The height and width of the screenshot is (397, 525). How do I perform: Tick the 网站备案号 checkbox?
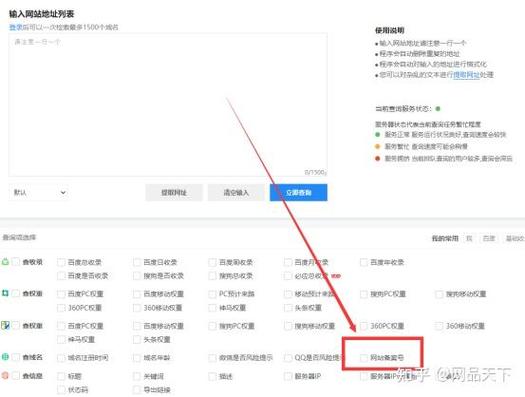[x=364, y=358]
